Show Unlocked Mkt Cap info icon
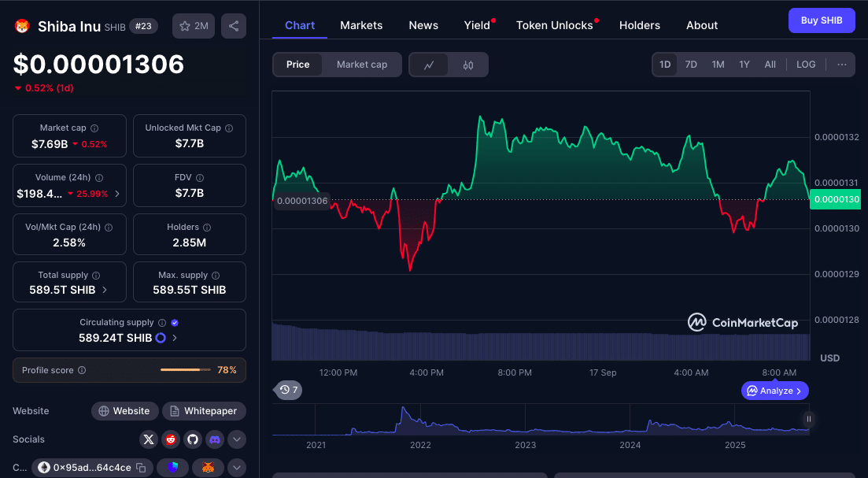Viewport: 868px width, 478px height. point(229,128)
